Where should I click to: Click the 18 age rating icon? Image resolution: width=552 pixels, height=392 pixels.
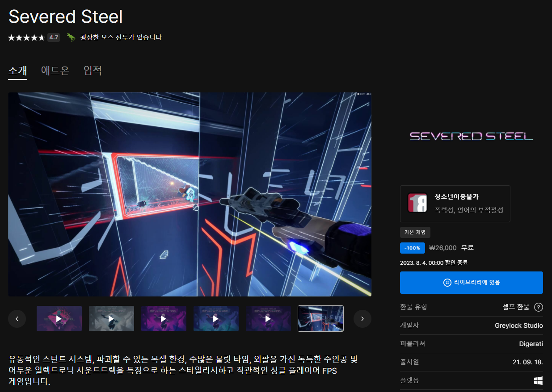point(417,203)
